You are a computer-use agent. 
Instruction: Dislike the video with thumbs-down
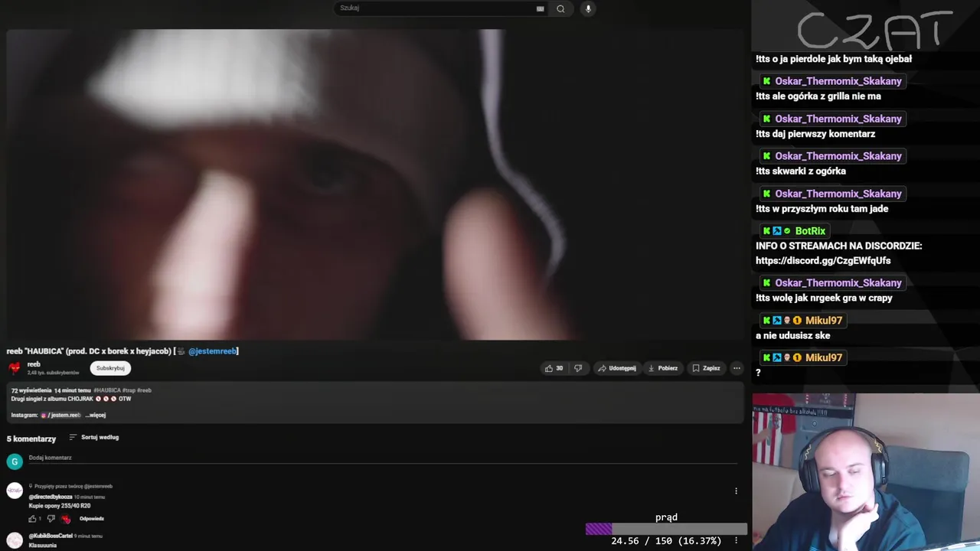[578, 368]
